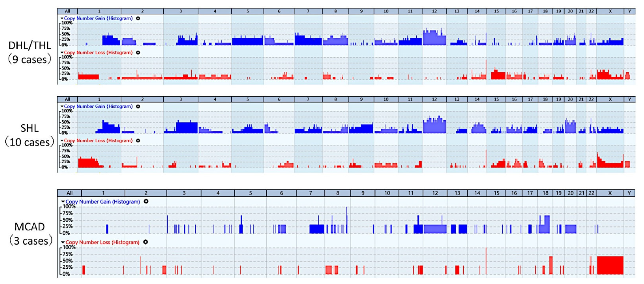
Task: Click DHL/THL Copy Number Gain (Histogram) label
Action: pos(98,18)
